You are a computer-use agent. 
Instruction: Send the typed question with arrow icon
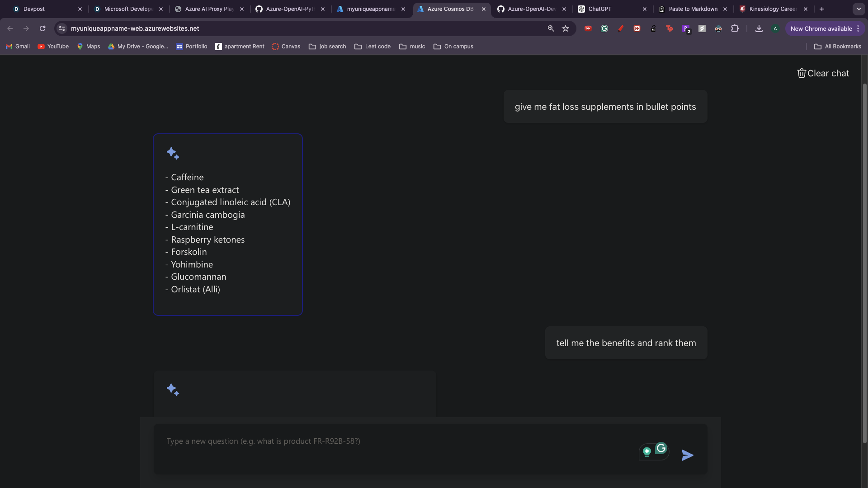coord(687,455)
